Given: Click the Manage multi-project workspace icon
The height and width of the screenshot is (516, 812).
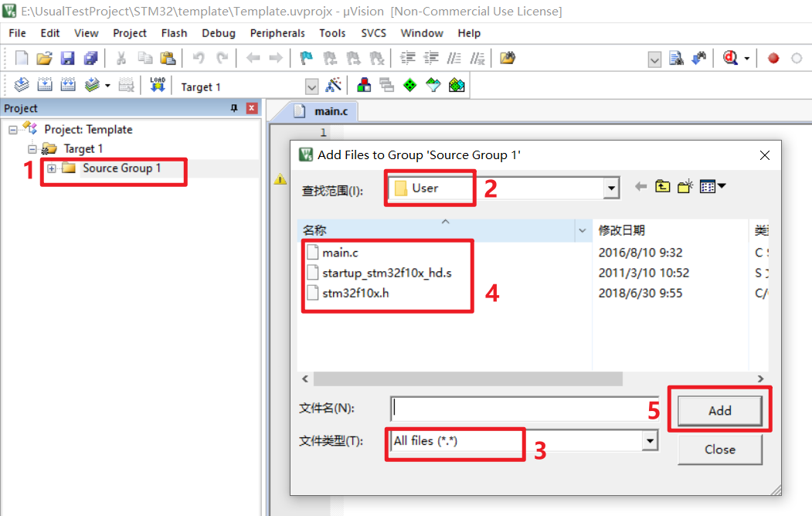Looking at the screenshot, I should pyautogui.click(x=387, y=84).
